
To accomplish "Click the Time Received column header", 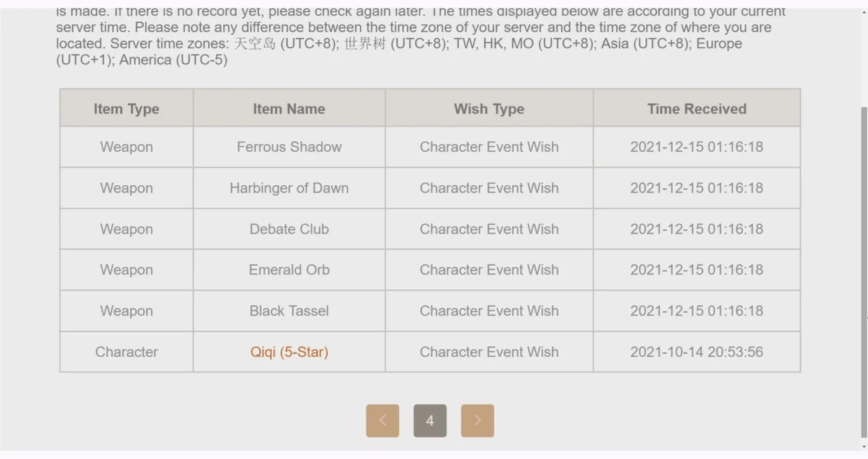I will pos(697,108).
